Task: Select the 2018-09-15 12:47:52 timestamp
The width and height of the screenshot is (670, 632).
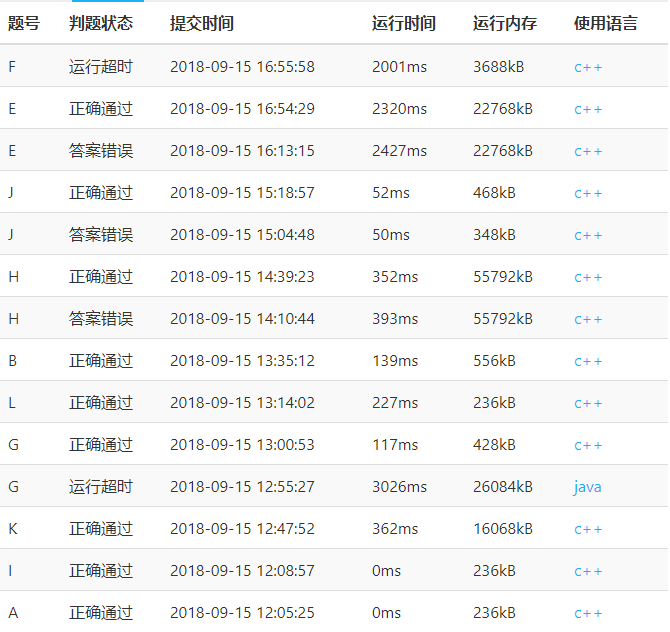Action: [242, 529]
